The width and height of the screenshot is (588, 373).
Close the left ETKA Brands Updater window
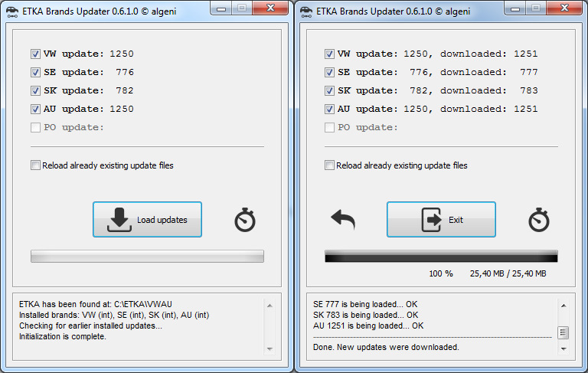[270, 8]
